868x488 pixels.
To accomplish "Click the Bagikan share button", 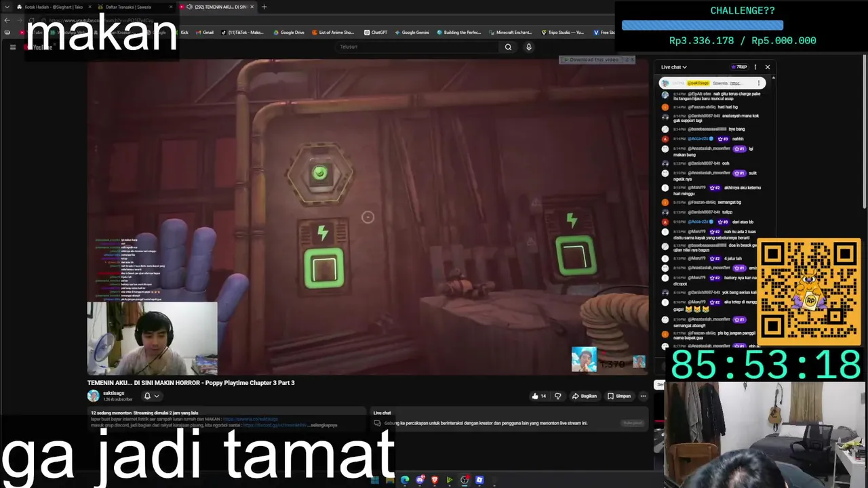I will [585, 396].
